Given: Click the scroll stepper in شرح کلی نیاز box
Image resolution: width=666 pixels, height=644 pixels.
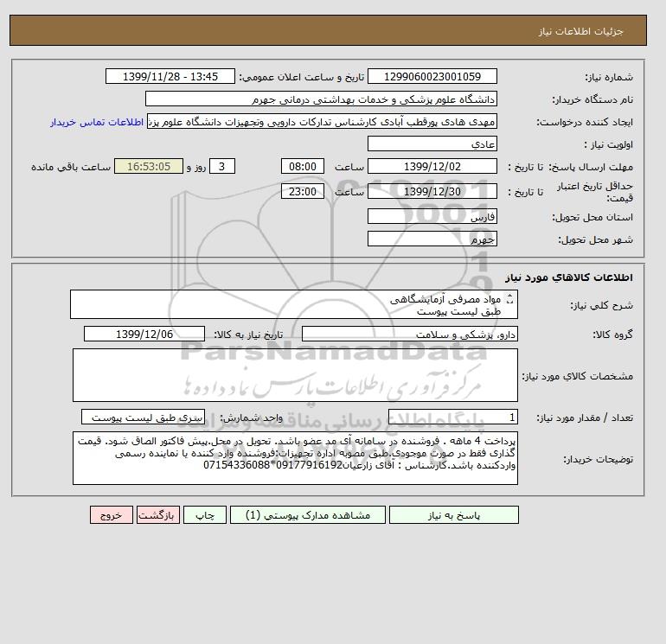Looking at the screenshot, I should (x=509, y=299).
